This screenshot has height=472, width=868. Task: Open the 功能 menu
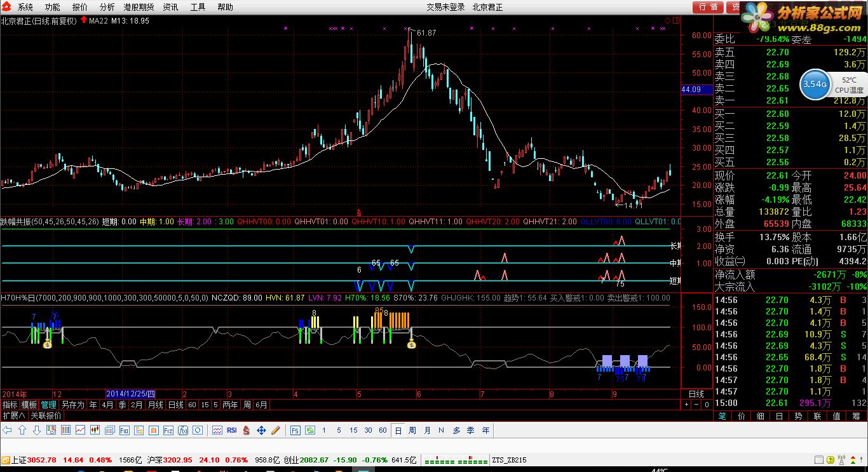point(53,7)
